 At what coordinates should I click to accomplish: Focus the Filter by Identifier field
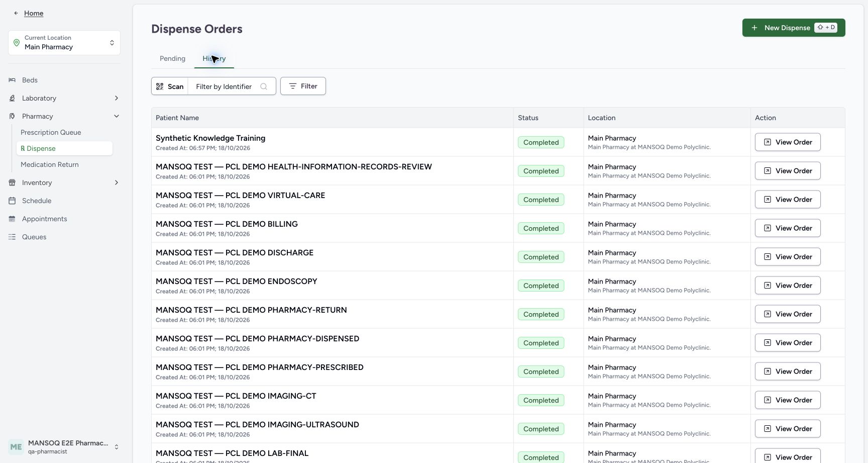pyautogui.click(x=232, y=86)
